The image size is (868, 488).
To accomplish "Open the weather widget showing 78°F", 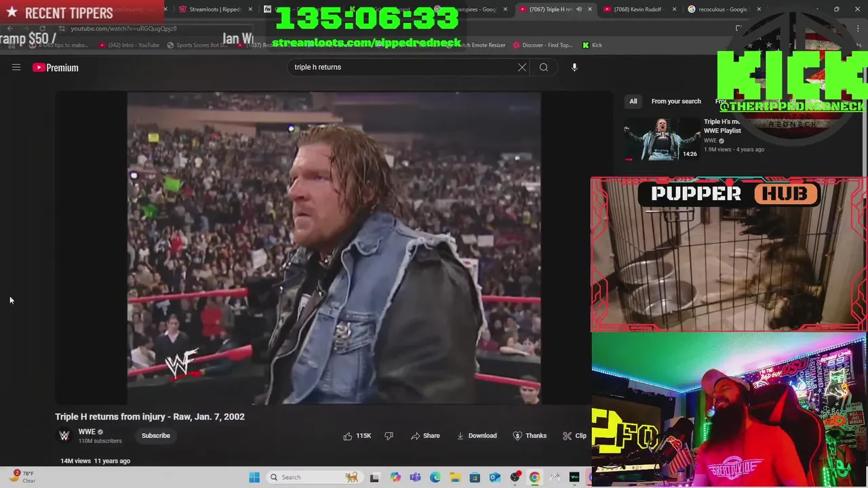I will pos(22,477).
